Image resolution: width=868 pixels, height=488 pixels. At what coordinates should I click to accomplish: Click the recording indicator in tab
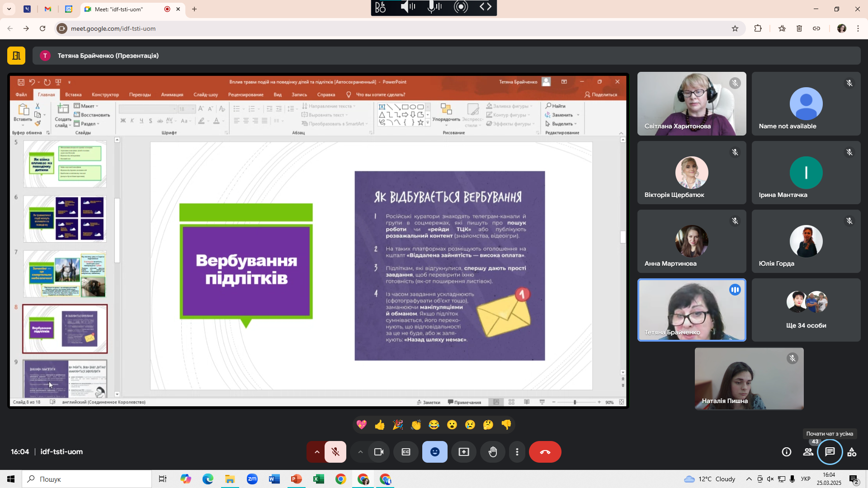[x=167, y=9]
